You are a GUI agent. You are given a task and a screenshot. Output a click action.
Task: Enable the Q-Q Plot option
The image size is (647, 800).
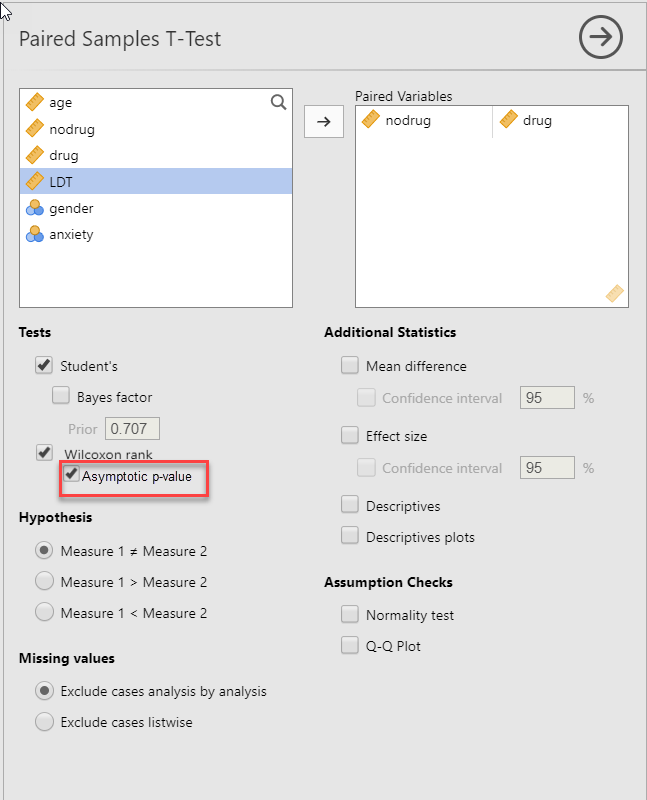click(350, 645)
